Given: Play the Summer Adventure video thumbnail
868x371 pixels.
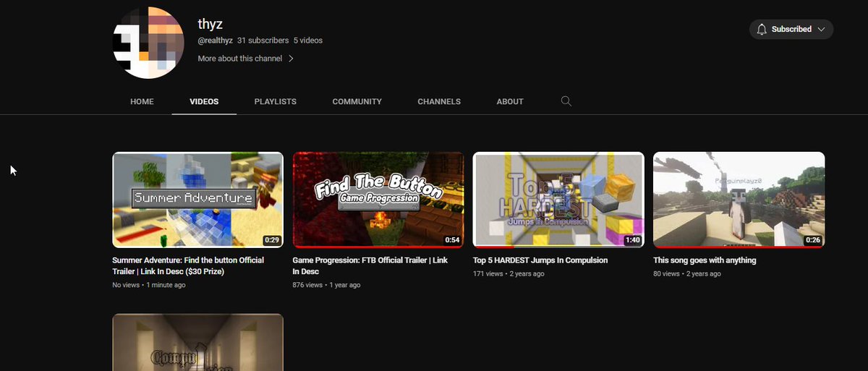Looking at the screenshot, I should (197, 200).
